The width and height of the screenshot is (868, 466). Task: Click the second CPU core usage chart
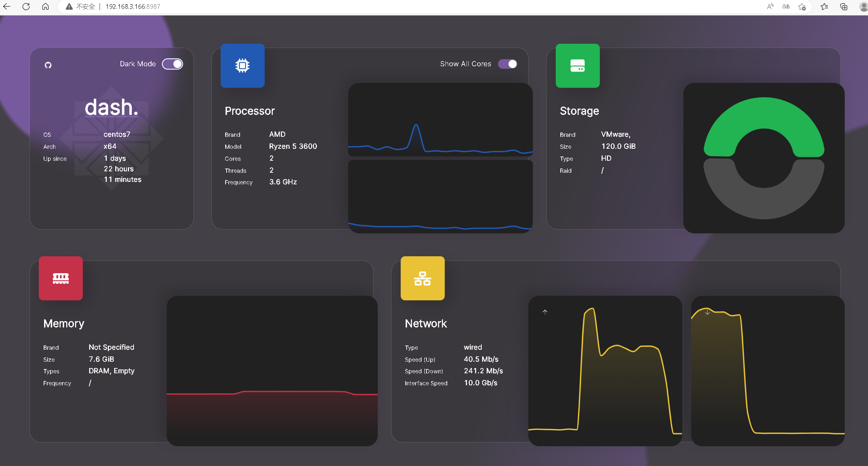(x=440, y=197)
